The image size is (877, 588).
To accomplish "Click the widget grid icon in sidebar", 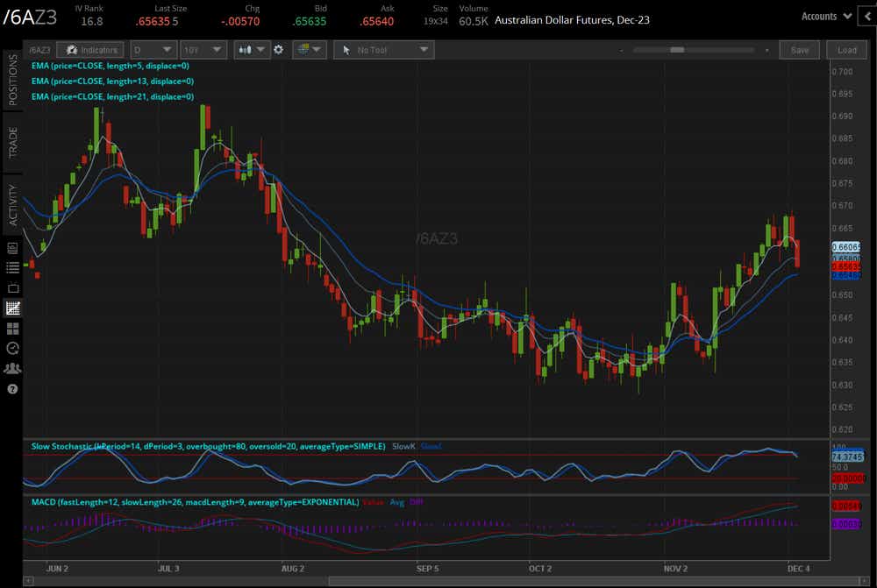I will click(x=12, y=328).
